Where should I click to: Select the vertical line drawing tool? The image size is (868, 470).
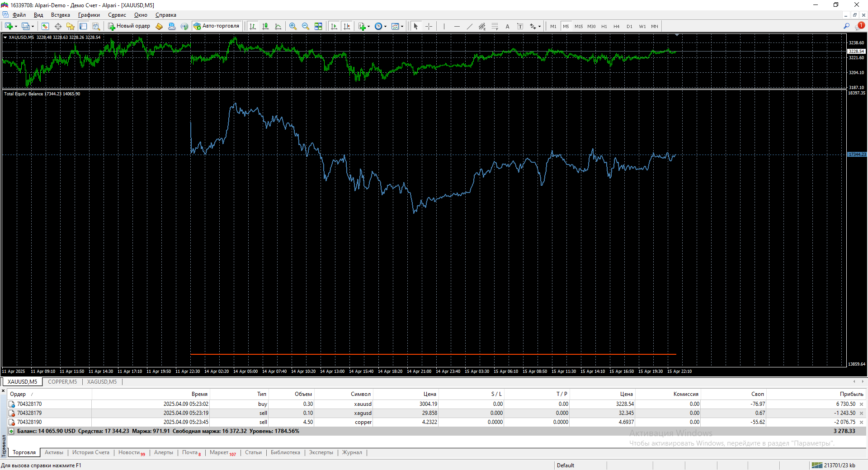(444, 26)
